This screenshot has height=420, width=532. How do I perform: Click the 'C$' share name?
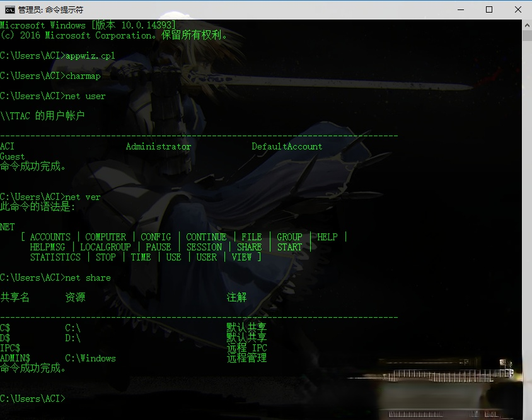pyautogui.click(x=5, y=328)
